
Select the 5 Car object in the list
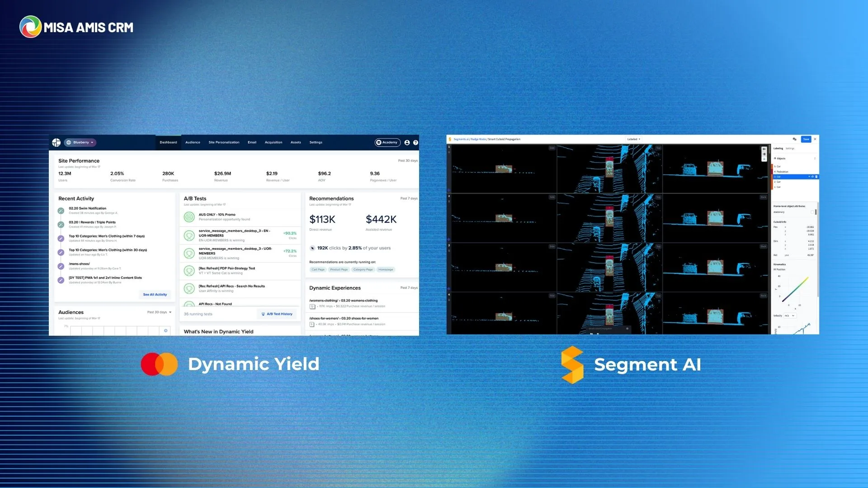[795, 167]
